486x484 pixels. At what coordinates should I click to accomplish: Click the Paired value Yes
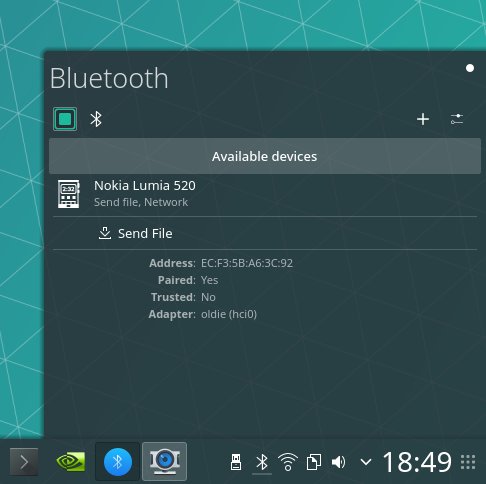(210, 280)
